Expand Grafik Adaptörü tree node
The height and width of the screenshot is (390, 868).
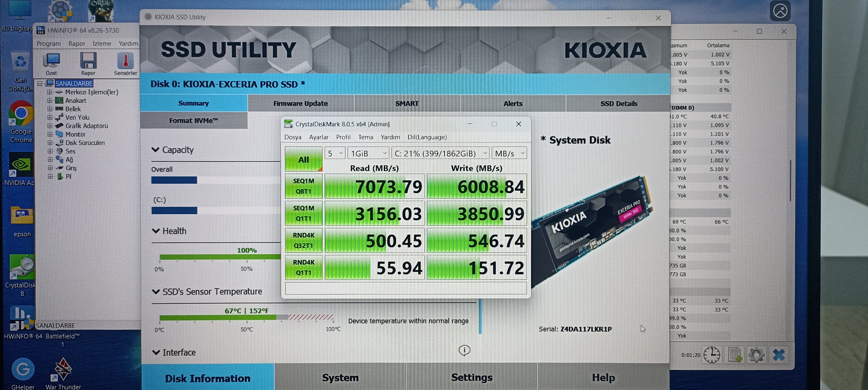click(50, 125)
